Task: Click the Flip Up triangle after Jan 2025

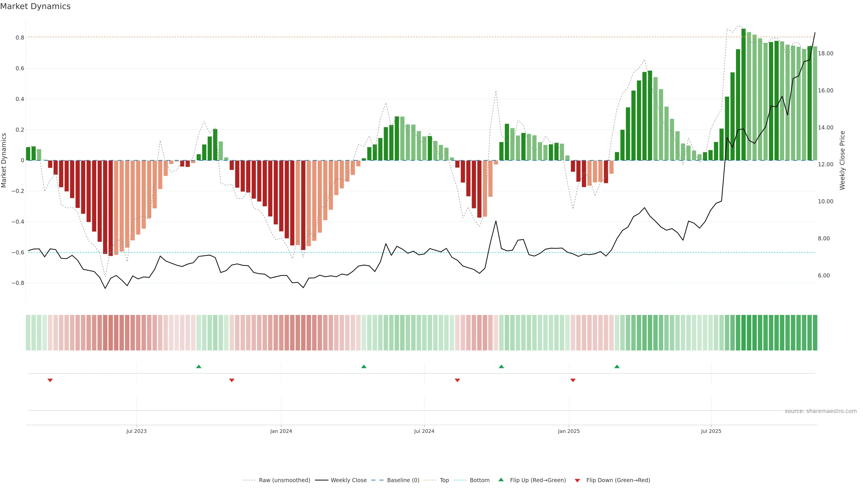Action: pyautogui.click(x=617, y=366)
